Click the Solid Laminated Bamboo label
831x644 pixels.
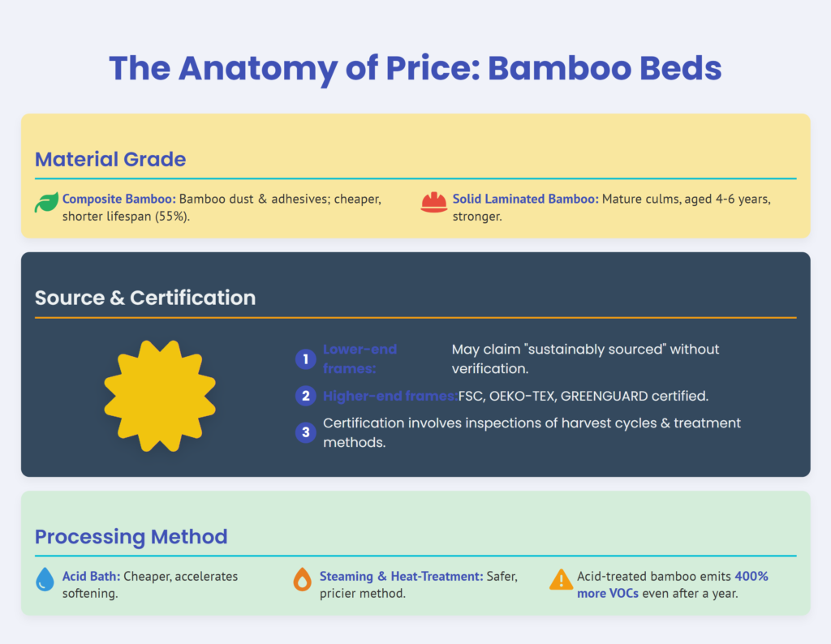point(525,199)
